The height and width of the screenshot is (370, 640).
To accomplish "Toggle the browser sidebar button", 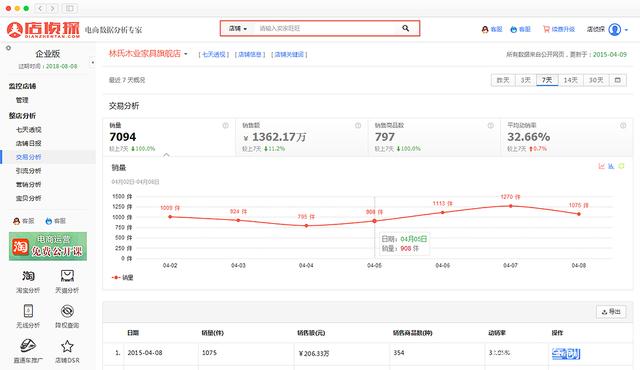I will [70, 8].
